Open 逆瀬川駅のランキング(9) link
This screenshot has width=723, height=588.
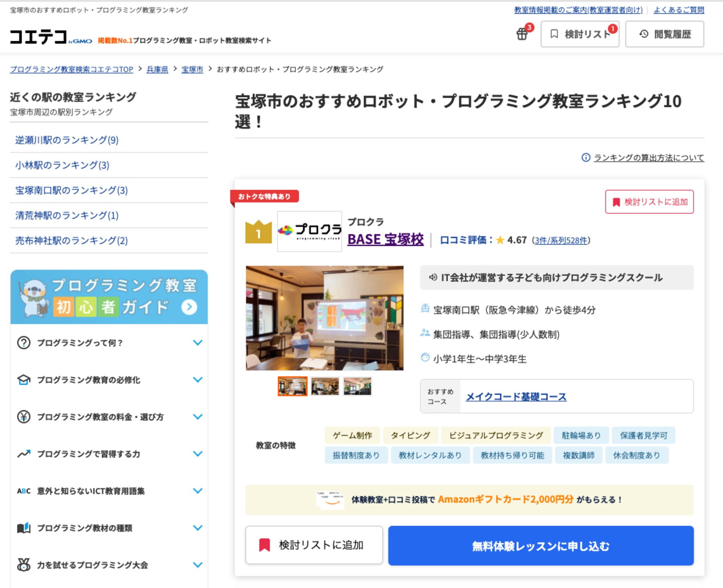click(x=67, y=140)
